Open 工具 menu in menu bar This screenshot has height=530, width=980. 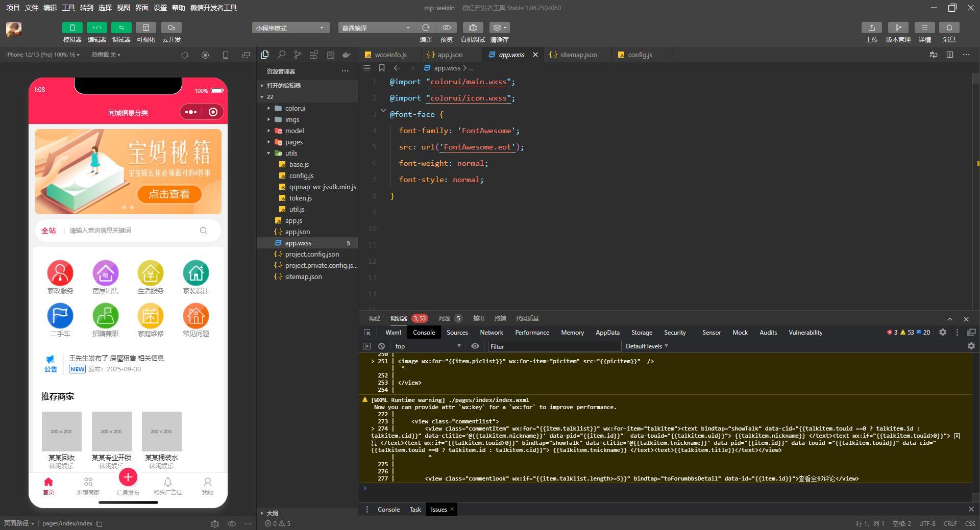coord(68,8)
